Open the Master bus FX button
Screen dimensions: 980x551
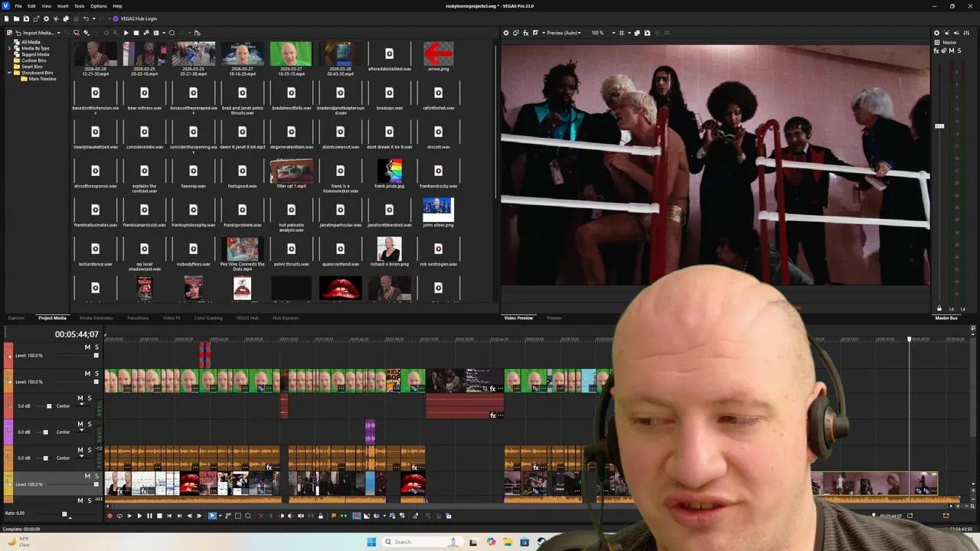pyautogui.click(x=936, y=51)
